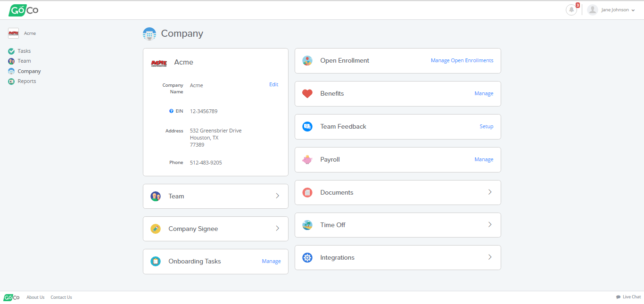Click the Manage Open Enrollments link
This screenshot has height=304, width=644.
(462, 61)
